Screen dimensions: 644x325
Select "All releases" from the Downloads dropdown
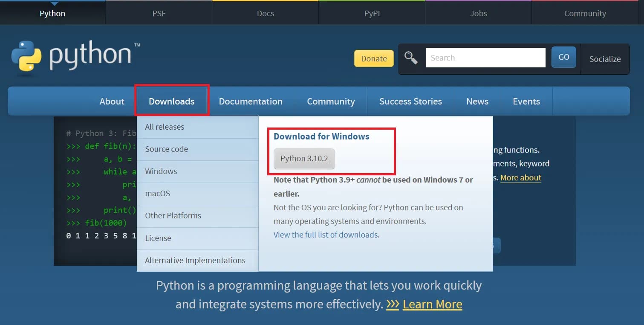[165, 127]
